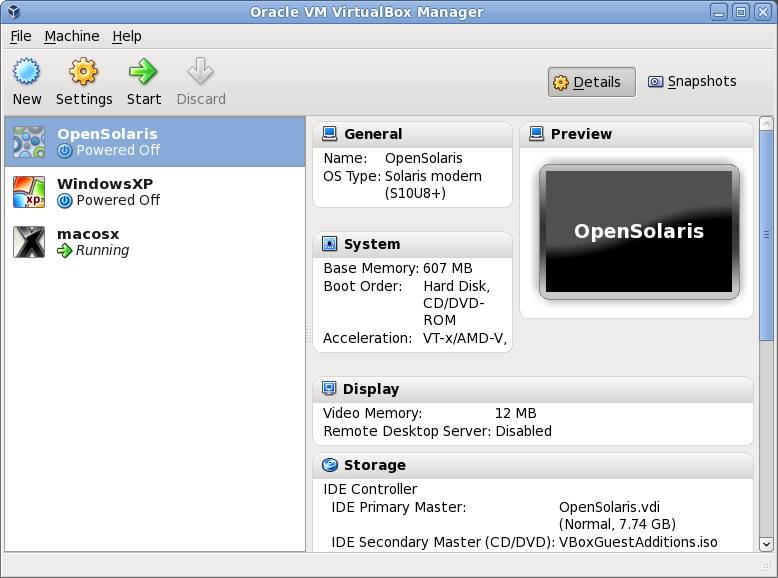Click the 'VT-x/AMD-V,' acceleration value
Viewport: 778px width, 578px height.
coord(464,338)
